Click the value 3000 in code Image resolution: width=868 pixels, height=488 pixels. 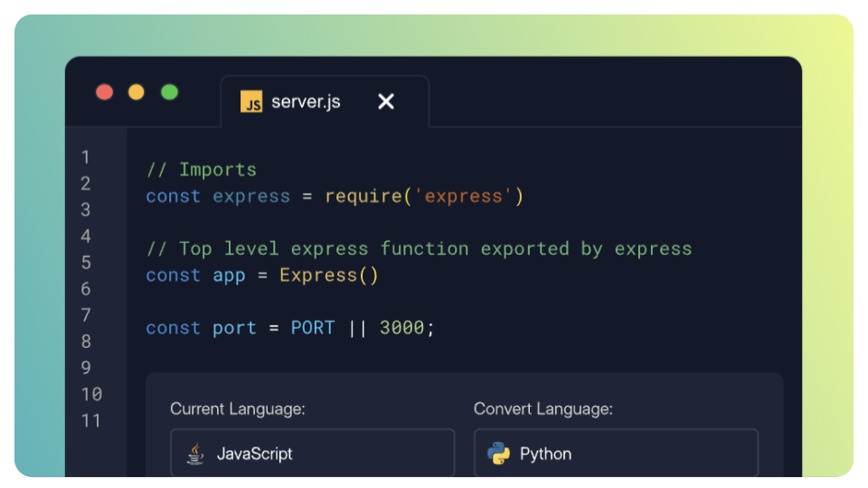click(401, 327)
